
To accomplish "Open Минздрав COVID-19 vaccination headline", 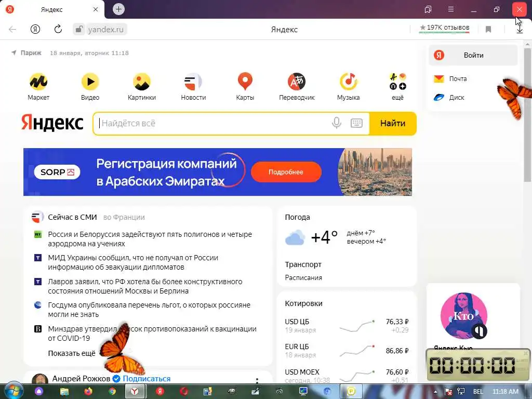I will pyautogui.click(x=152, y=333).
